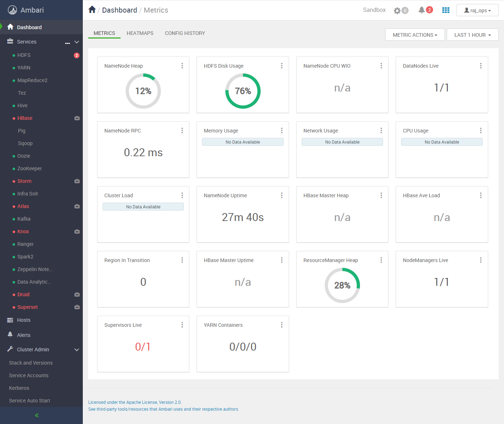Open the views grid icon
Image resolution: width=504 pixels, height=424 pixels.
click(446, 10)
